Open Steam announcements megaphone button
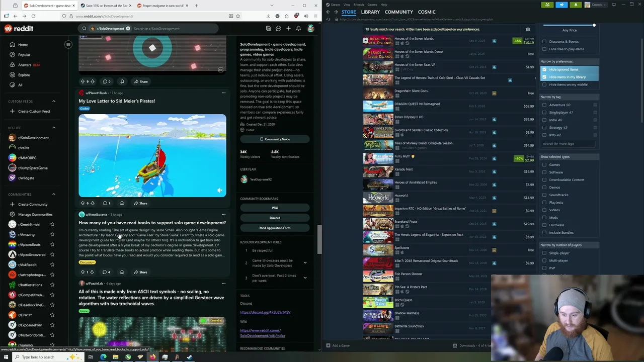This screenshot has width=644, height=362. click(561, 5)
